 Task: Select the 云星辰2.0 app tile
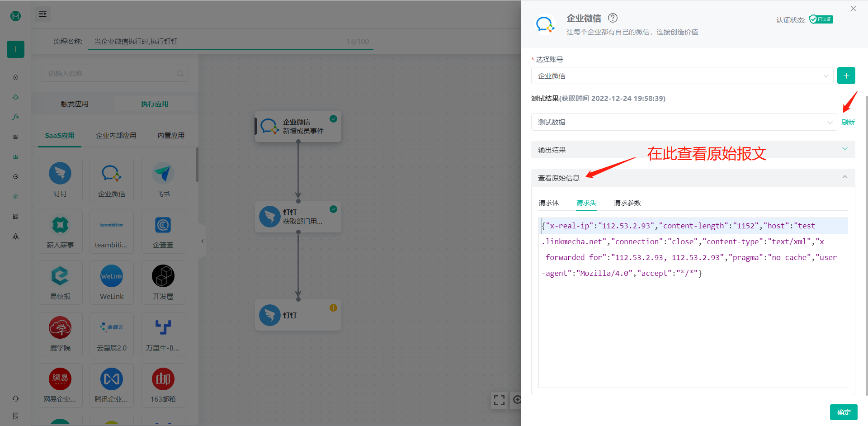(x=112, y=334)
